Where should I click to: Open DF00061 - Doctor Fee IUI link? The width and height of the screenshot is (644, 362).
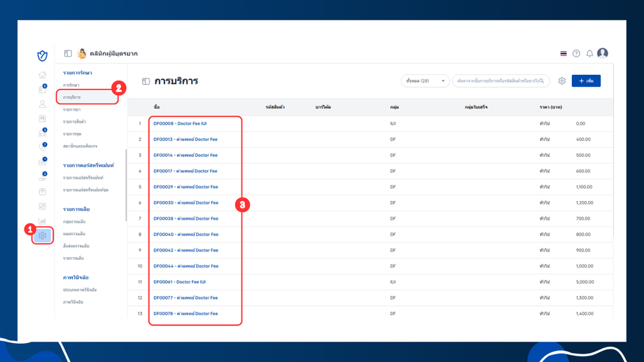click(179, 282)
